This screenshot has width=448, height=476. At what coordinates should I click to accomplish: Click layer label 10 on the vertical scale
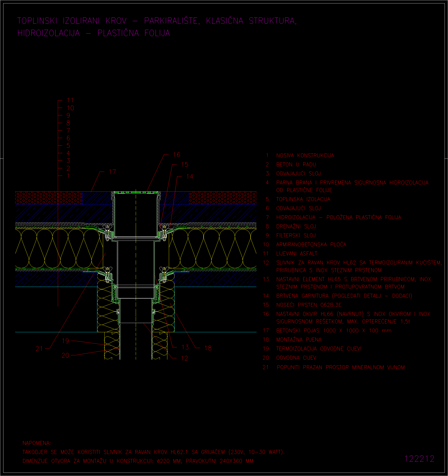pyautogui.click(x=70, y=108)
